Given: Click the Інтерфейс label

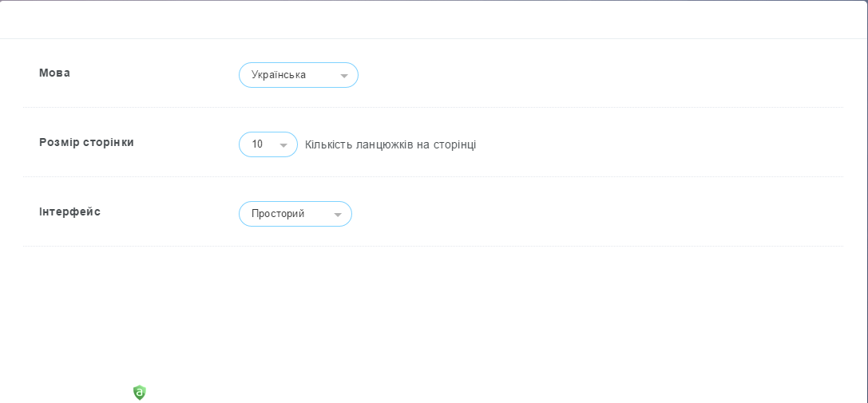Looking at the screenshot, I should [69, 211].
